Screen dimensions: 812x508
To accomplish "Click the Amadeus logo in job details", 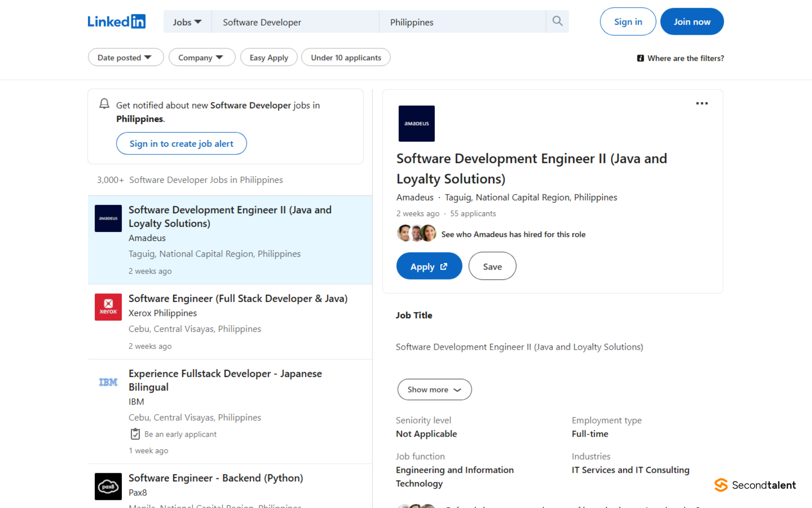I will [x=416, y=123].
